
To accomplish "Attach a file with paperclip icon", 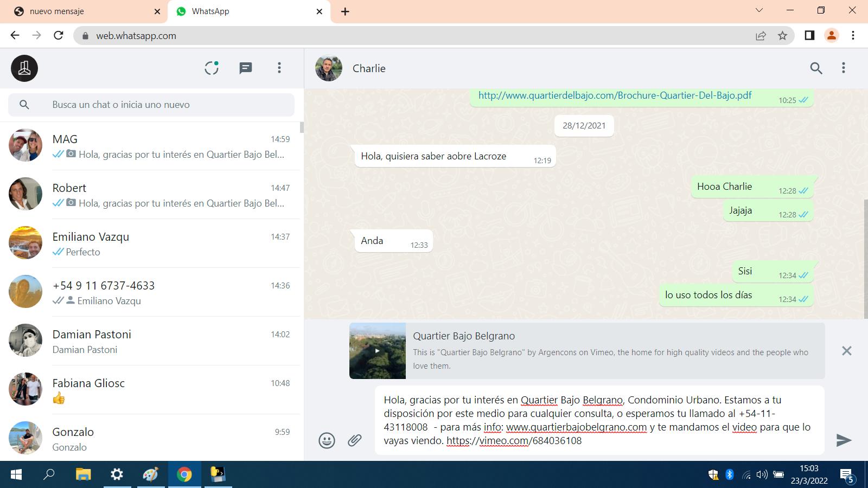I will click(354, 440).
